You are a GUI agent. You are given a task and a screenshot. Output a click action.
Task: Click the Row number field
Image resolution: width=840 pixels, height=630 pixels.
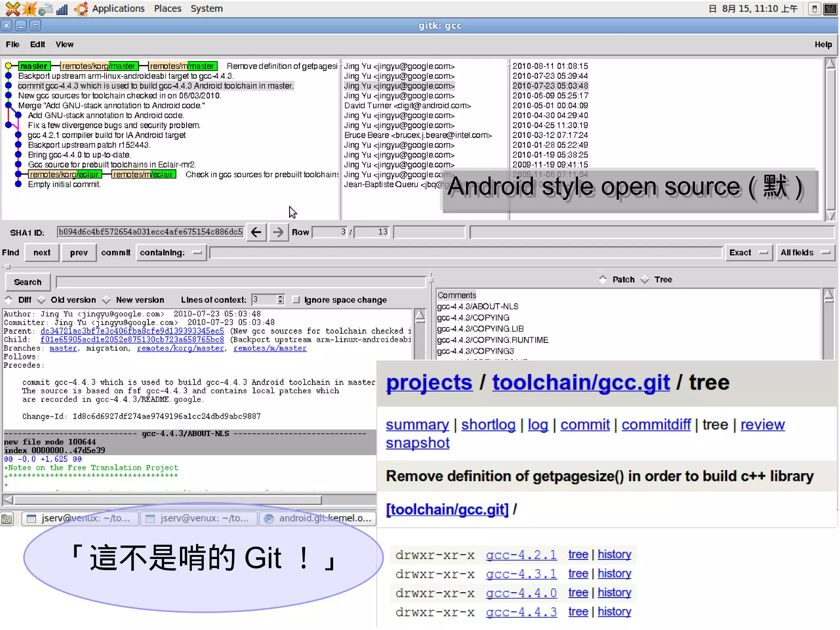pyautogui.click(x=330, y=232)
